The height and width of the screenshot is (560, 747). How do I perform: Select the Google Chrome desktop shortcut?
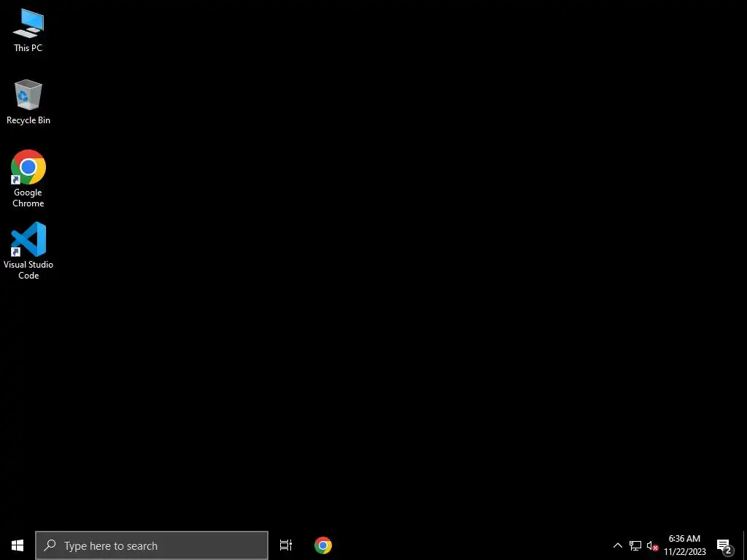pyautogui.click(x=28, y=179)
